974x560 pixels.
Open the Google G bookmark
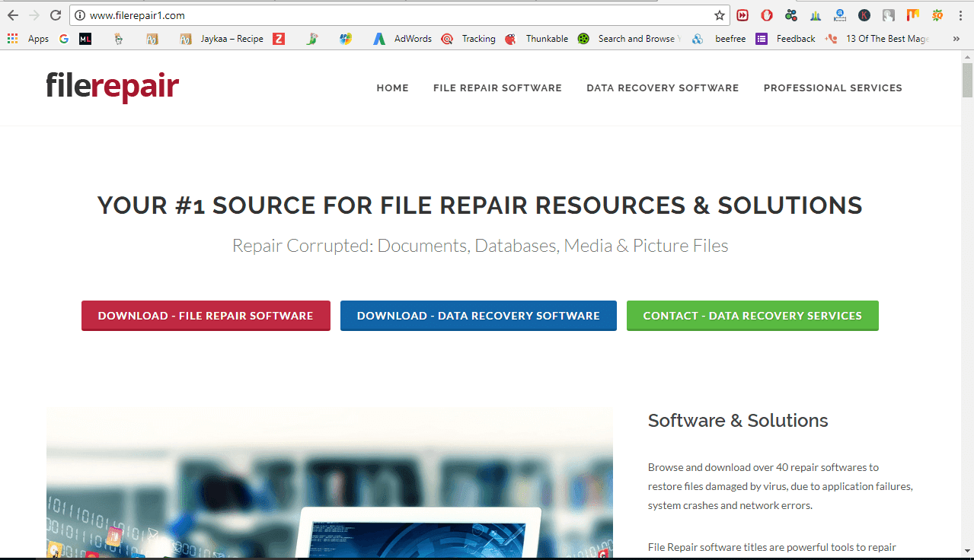point(64,39)
